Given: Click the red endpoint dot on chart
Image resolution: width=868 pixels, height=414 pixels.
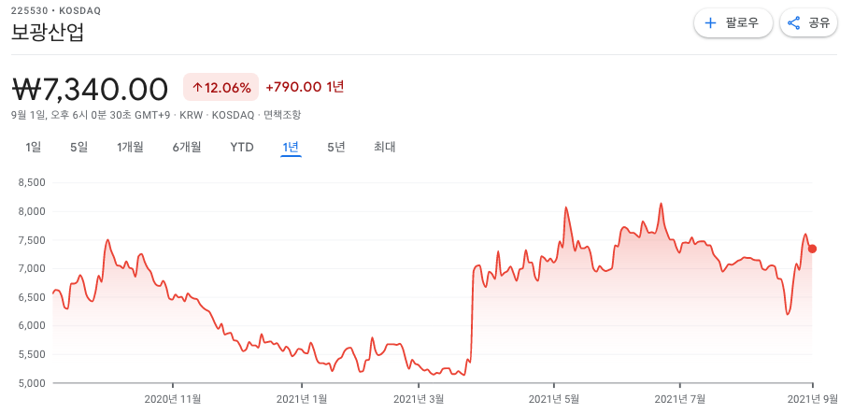Looking at the screenshot, I should [x=812, y=249].
